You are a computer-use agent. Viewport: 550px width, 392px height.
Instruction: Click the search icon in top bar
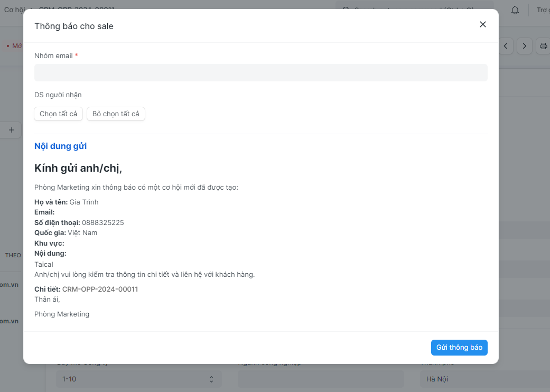tap(346, 10)
